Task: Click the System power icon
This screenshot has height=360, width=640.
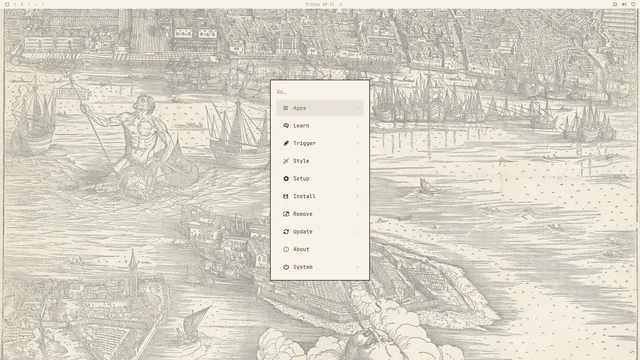Action: pos(286,267)
